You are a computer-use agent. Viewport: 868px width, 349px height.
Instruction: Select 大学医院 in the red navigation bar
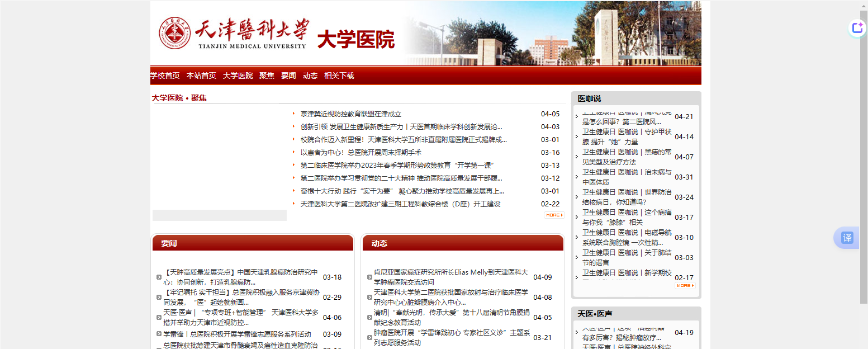[x=238, y=76]
